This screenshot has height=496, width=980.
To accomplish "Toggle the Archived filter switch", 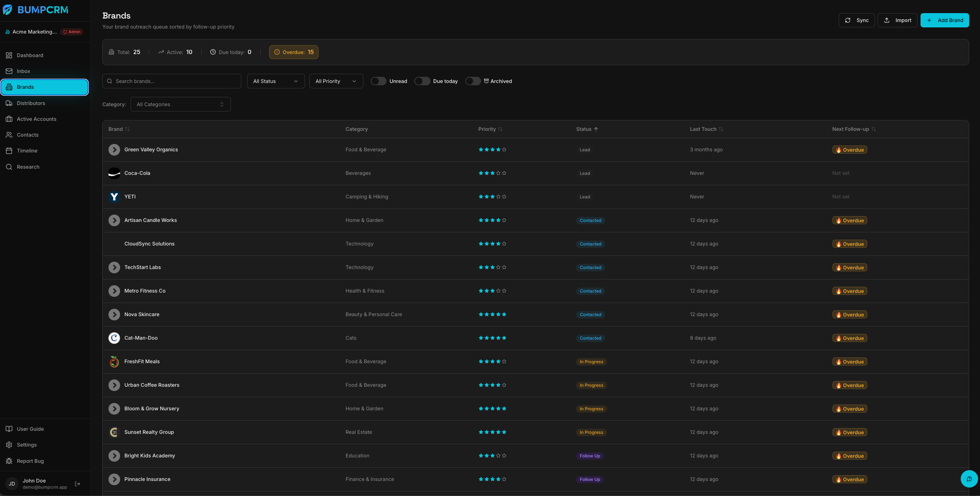I will coord(473,81).
